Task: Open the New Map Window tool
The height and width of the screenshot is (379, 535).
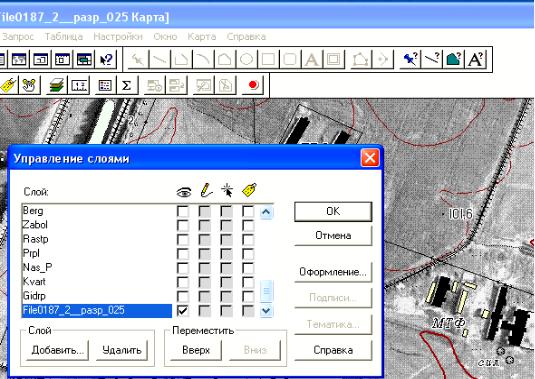Action: [x=19, y=60]
